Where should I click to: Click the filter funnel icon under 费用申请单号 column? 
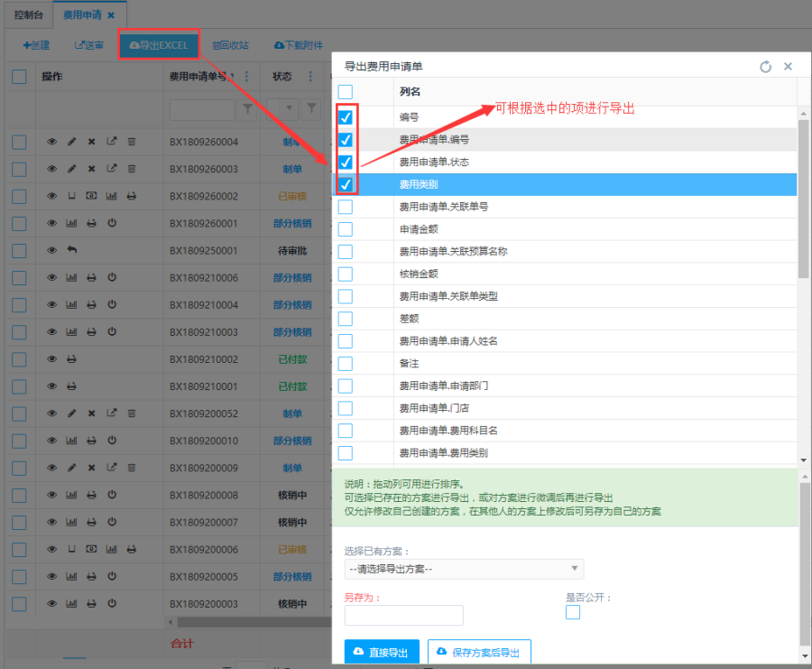(247, 109)
